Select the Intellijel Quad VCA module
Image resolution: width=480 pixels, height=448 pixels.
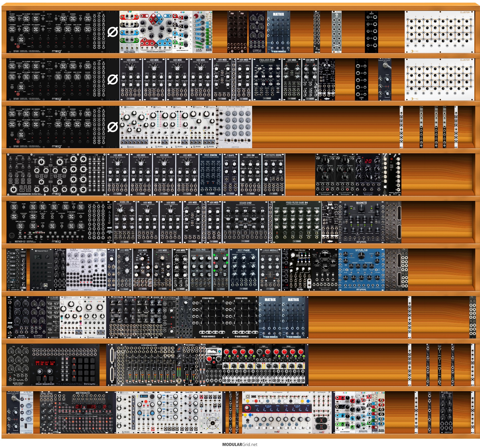coord(189,412)
